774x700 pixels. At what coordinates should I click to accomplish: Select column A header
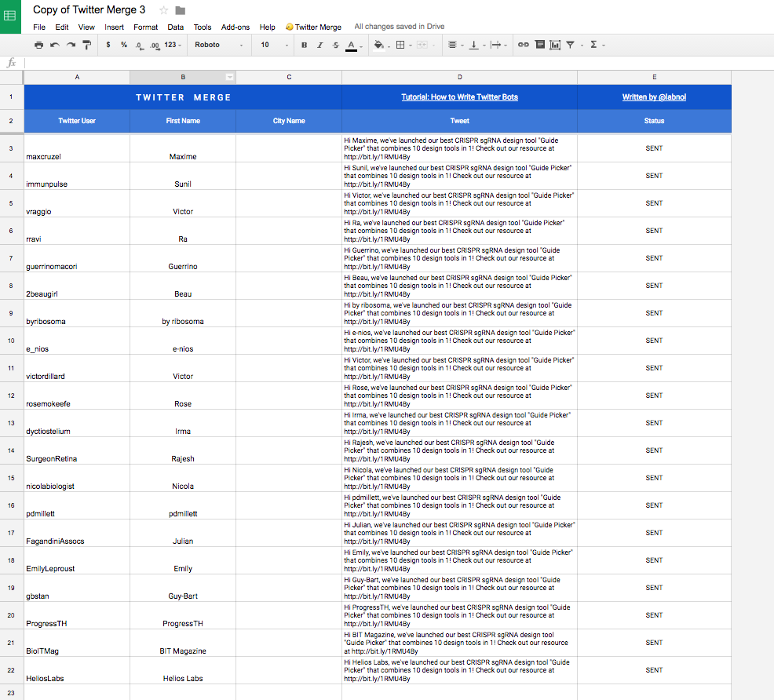(77, 77)
